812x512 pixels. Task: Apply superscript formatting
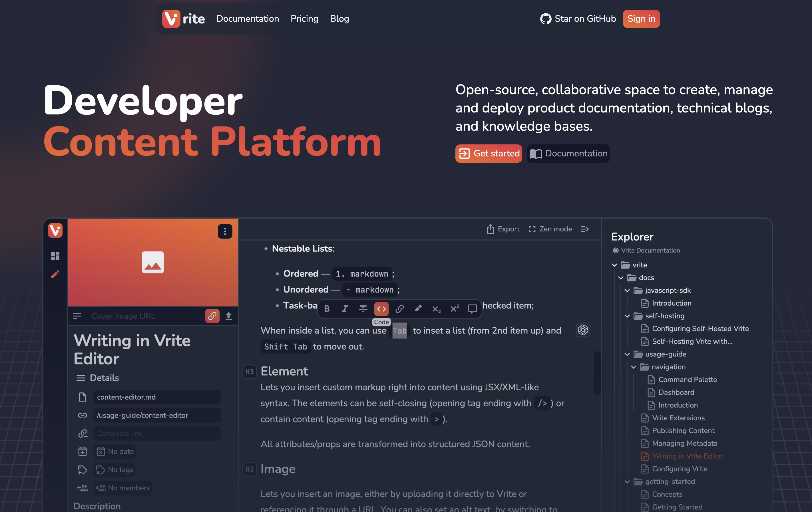pyautogui.click(x=455, y=309)
